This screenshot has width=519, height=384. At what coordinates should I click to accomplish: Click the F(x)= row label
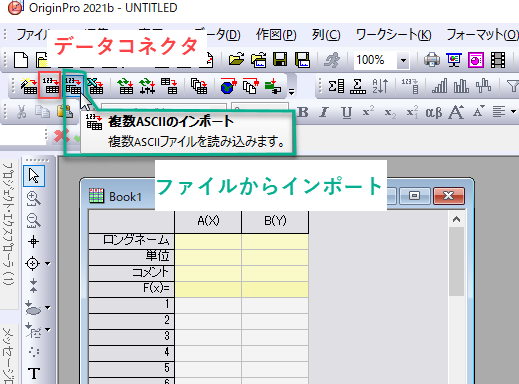[131, 289]
